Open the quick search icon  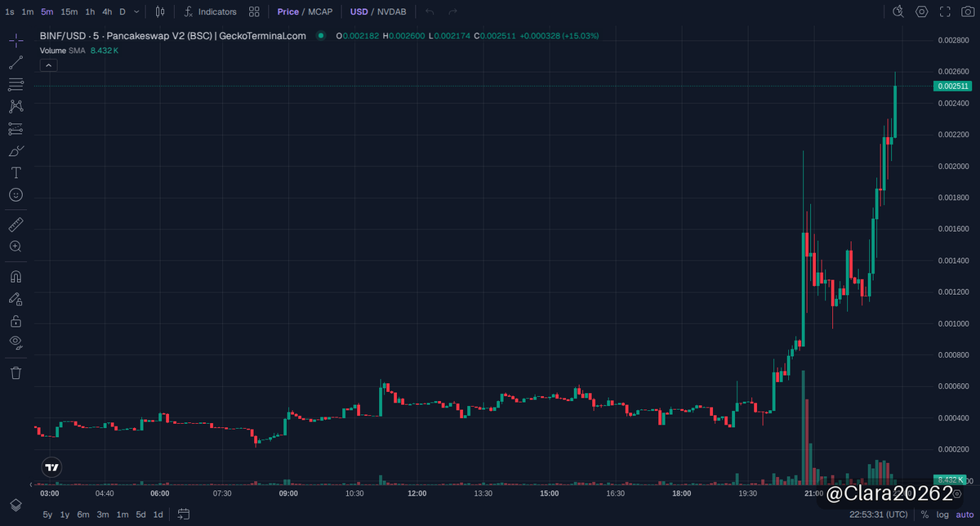pyautogui.click(x=898, y=11)
